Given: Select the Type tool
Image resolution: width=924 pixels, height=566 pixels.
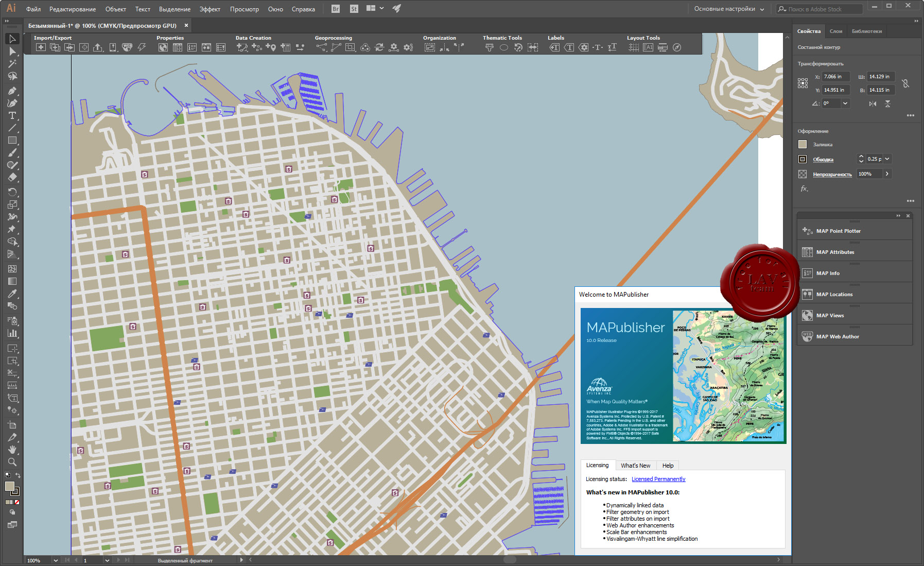Looking at the screenshot, I should click(12, 115).
